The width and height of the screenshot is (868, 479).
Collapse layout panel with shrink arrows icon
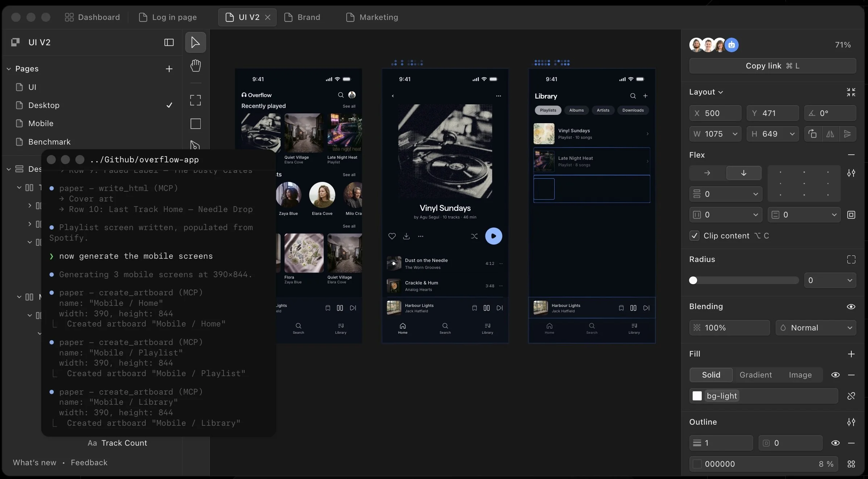pyautogui.click(x=851, y=92)
